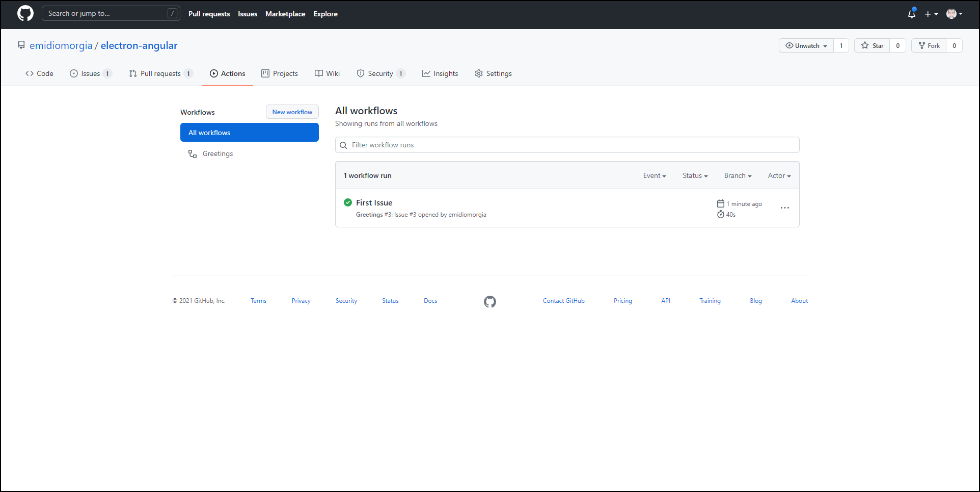Open the First Issue workflow run
This screenshot has width=980, height=492.
tap(374, 203)
